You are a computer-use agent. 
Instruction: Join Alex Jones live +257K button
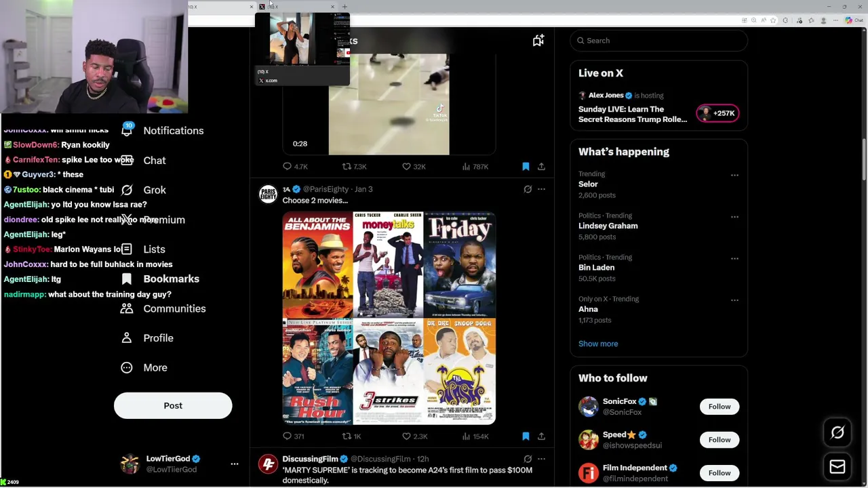(x=717, y=113)
